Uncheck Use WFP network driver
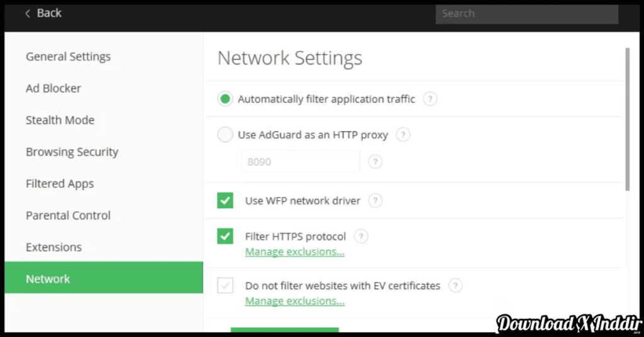Image resolution: width=644 pixels, height=337 pixels. coord(225,201)
